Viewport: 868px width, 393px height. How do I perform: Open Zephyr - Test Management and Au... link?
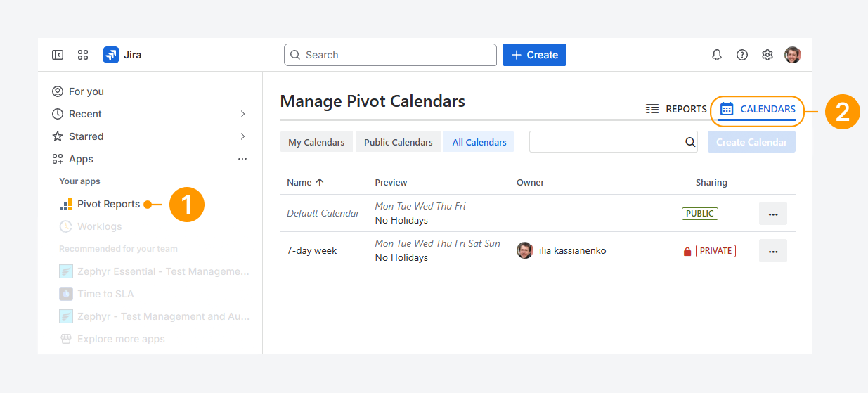(x=163, y=316)
